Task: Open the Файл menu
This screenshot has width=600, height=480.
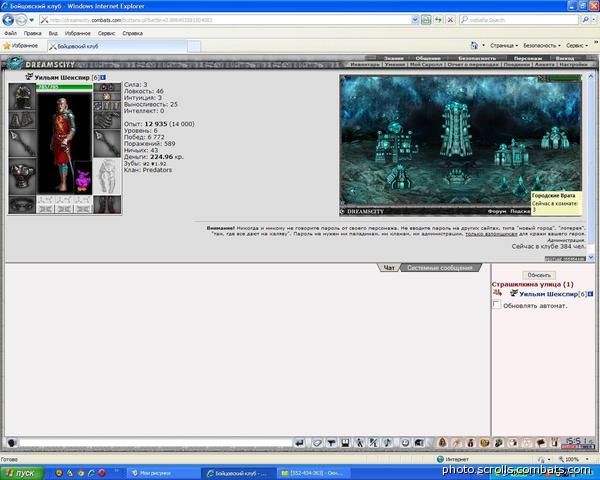Action: (10, 33)
